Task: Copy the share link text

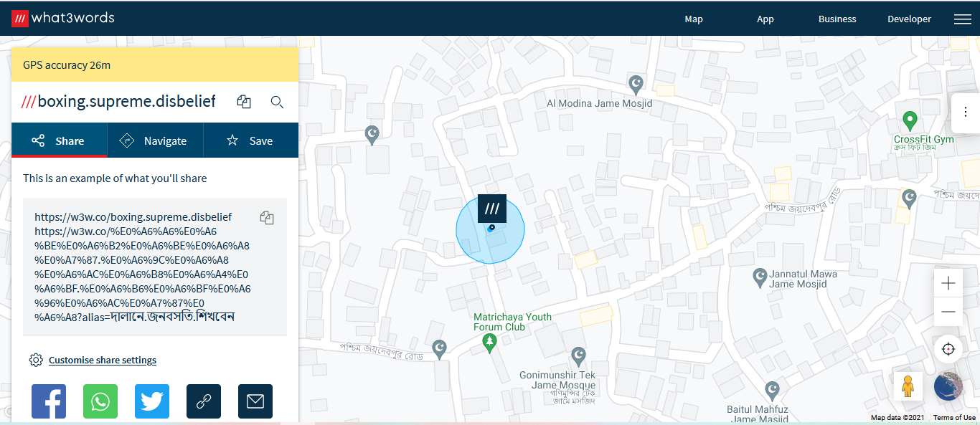Action: point(267,217)
